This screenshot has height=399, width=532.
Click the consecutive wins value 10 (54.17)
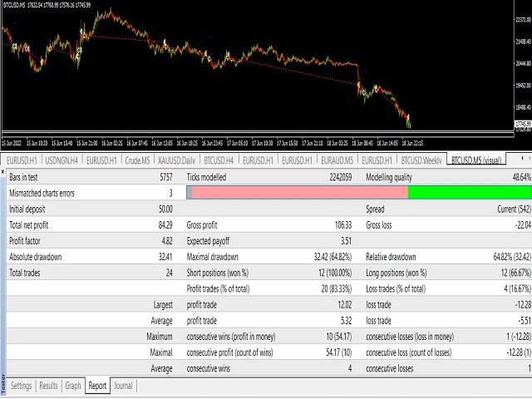(339, 337)
